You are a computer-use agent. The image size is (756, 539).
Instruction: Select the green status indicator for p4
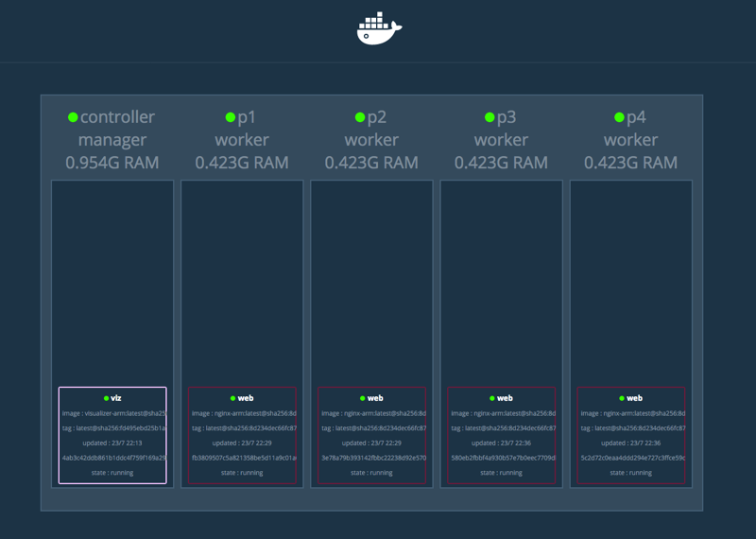[618, 117]
